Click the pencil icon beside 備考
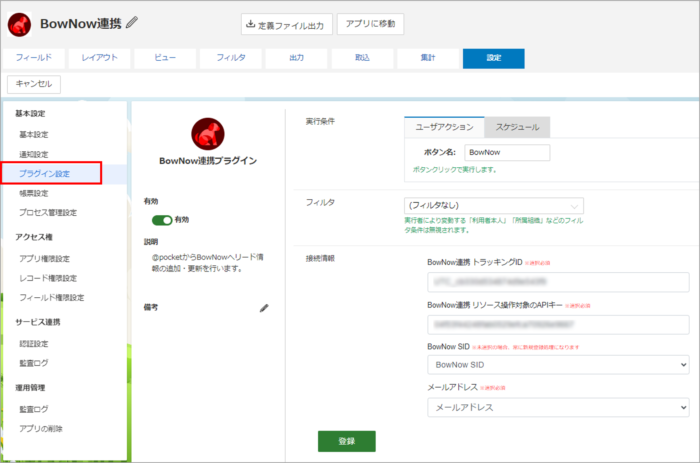The width and height of the screenshot is (700, 463). click(x=264, y=308)
